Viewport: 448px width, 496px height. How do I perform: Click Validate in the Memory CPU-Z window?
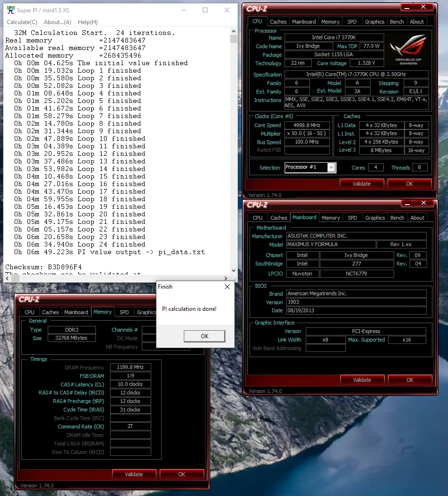134,474
